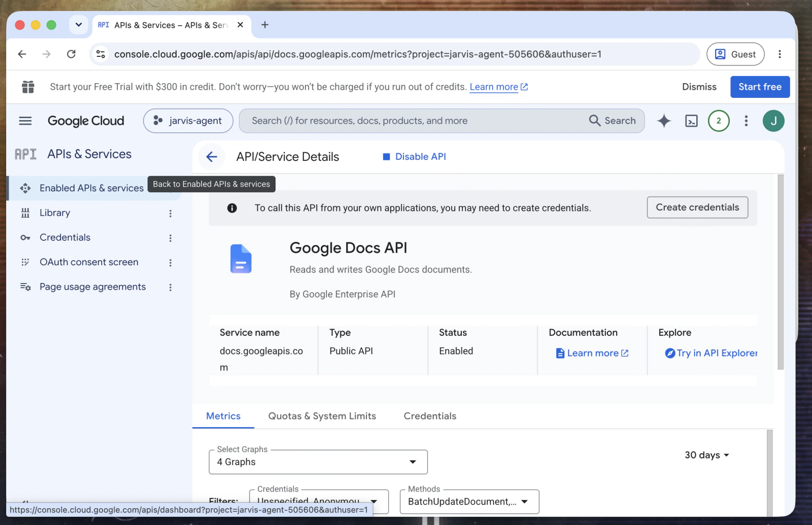Viewport: 812px width, 525px height.
Task: Activate Cloud Shell terminal icon
Action: 691,121
